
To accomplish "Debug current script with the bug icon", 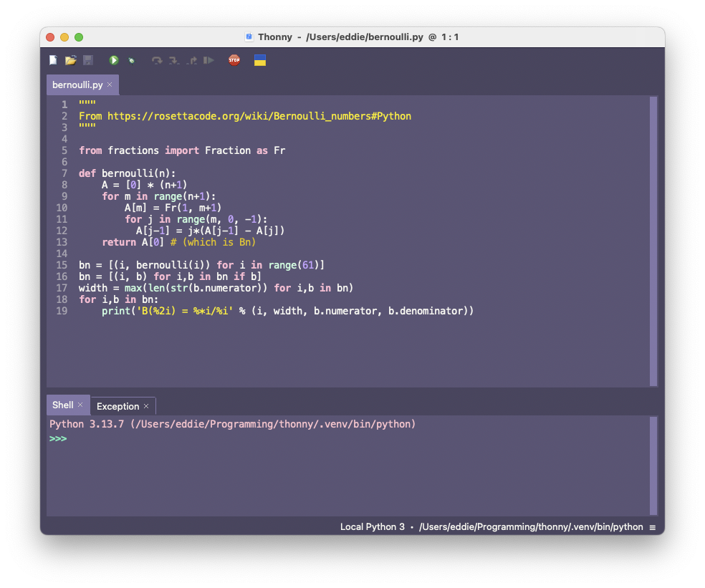I will tap(131, 60).
